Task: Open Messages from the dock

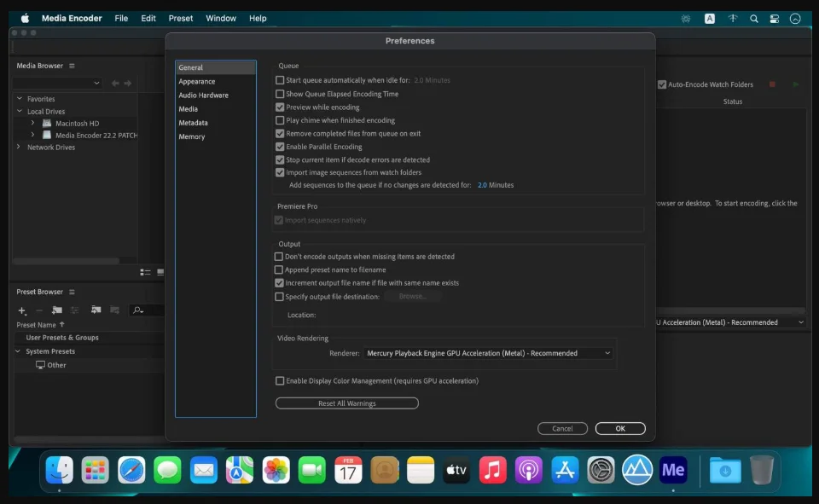Action: [167, 470]
